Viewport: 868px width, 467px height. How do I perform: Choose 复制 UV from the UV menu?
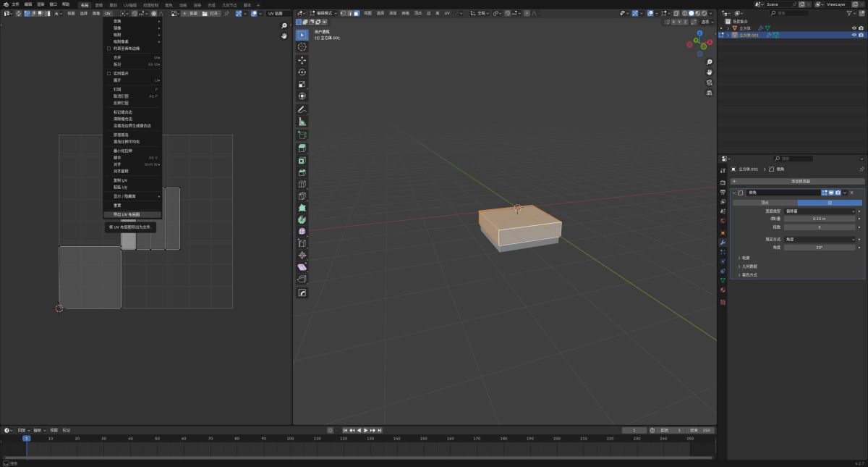(x=121, y=180)
